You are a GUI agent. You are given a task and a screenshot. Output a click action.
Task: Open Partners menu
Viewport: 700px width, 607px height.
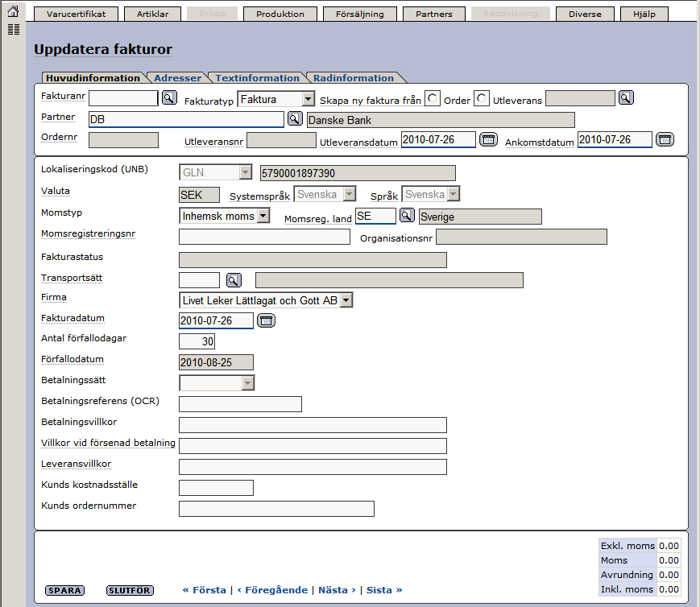pyautogui.click(x=434, y=14)
